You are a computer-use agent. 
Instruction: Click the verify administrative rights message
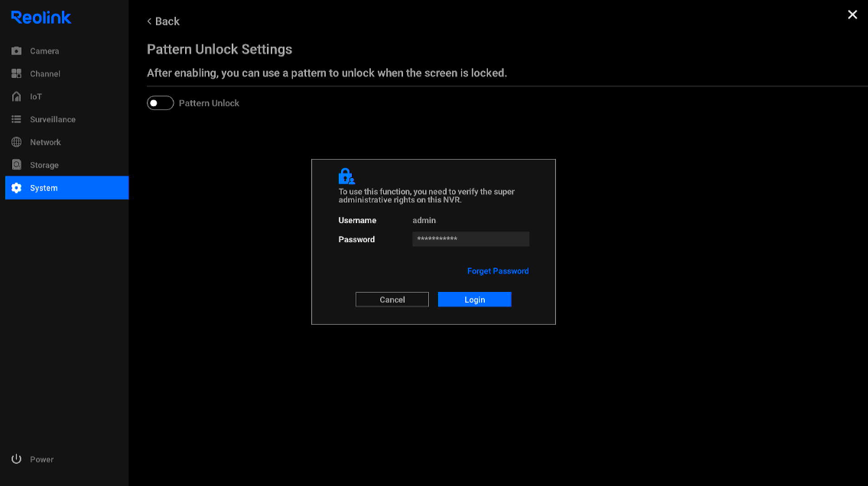(426, 196)
